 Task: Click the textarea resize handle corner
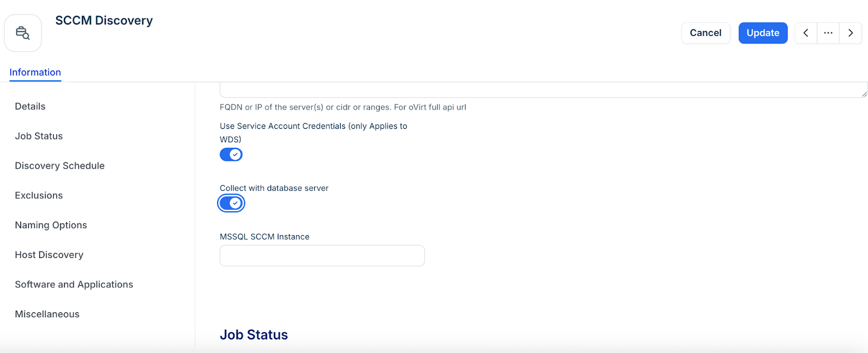tap(864, 94)
